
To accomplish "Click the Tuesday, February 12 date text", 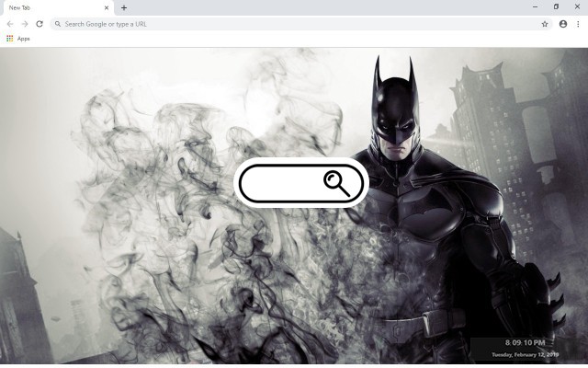I will (525, 354).
